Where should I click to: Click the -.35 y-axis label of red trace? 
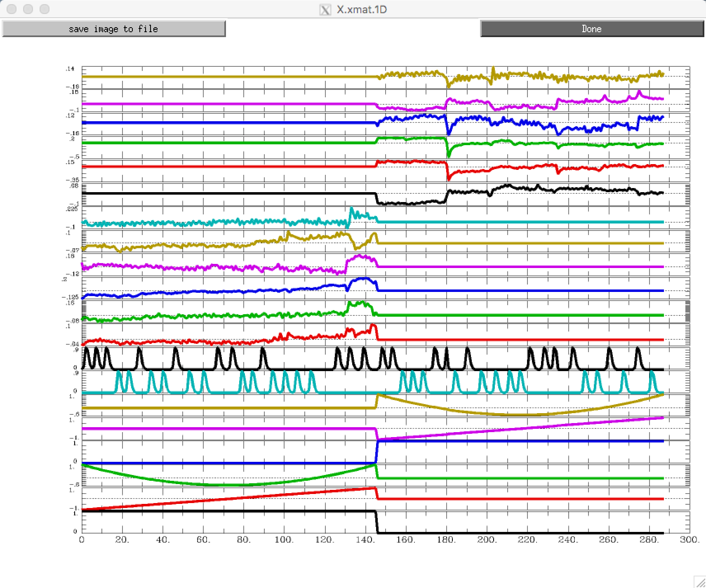tap(72, 180)
